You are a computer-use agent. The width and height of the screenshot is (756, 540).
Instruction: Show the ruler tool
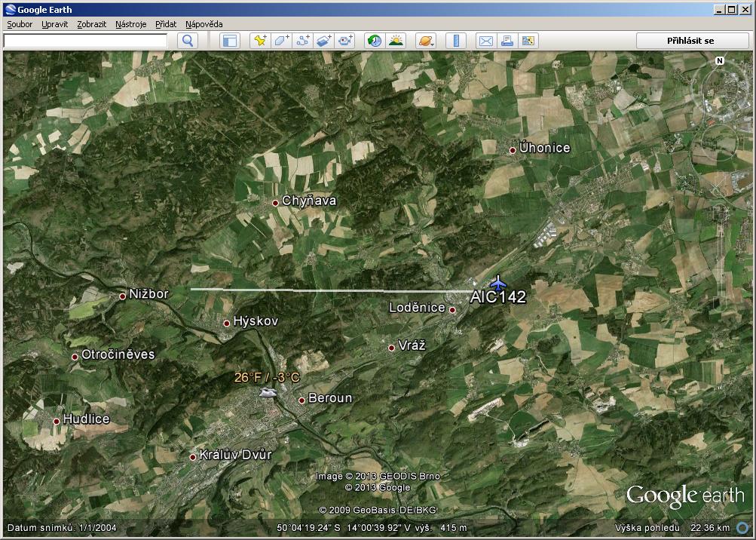tap(455, 41)
